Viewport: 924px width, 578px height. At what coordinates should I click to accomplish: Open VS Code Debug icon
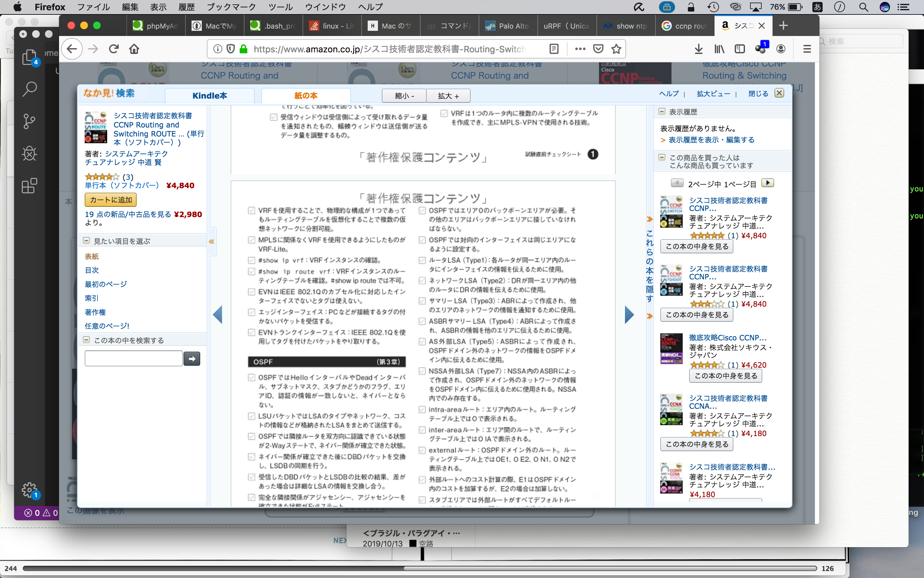click(30, 154)
